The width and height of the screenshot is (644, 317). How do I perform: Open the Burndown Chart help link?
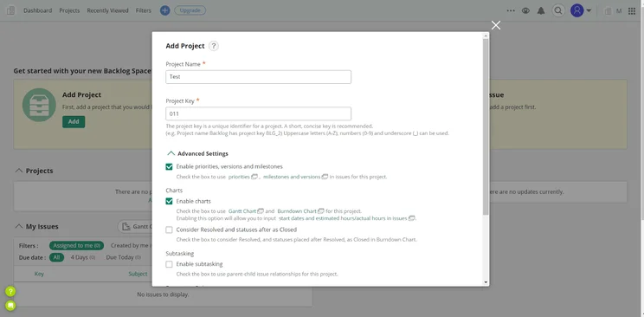[297, 211]
